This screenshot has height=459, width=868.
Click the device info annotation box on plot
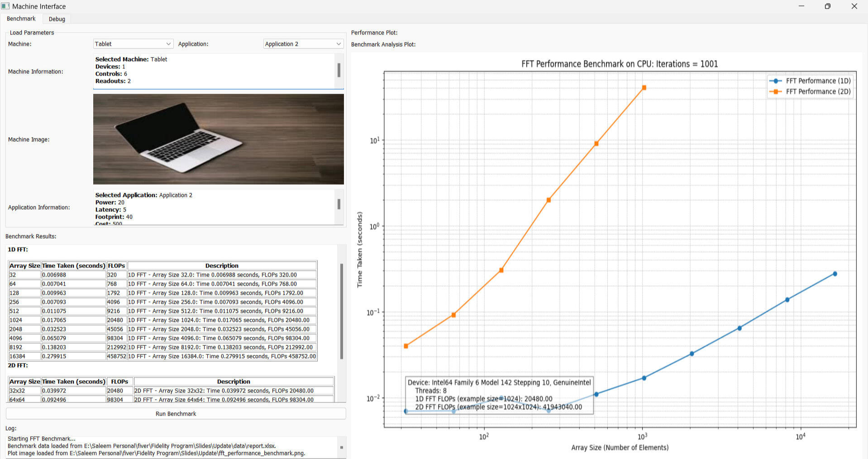[499, 395]
